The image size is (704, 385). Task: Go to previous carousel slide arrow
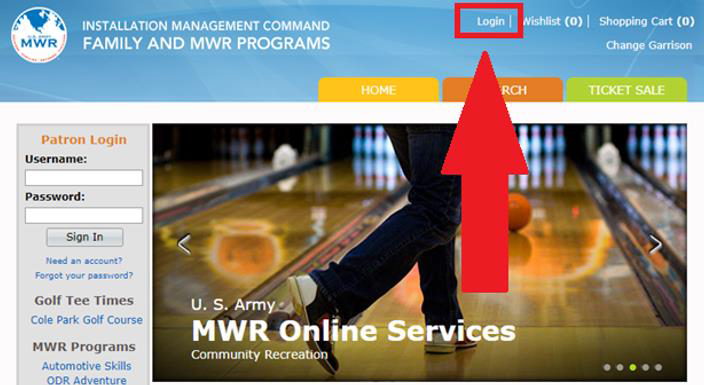pyautogui.click(x=184, y=244)
